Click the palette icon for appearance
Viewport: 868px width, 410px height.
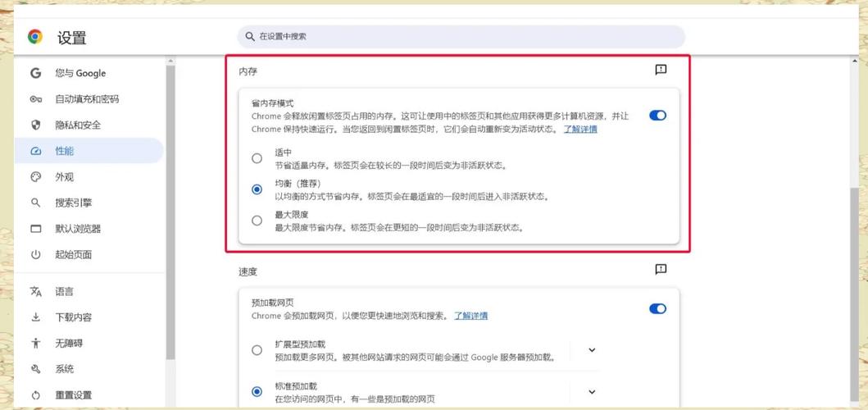[x=35, y=177]
